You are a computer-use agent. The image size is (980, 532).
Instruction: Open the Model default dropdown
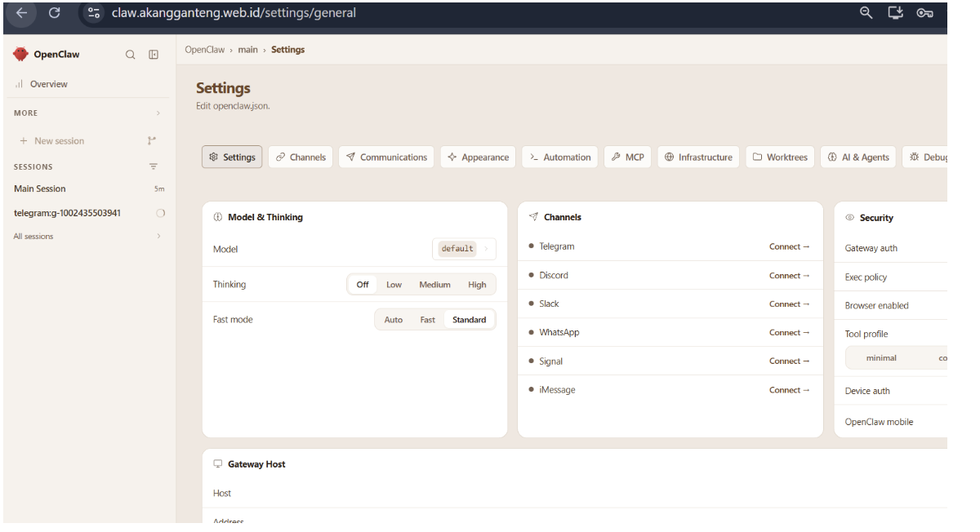[x=464, y=249]
